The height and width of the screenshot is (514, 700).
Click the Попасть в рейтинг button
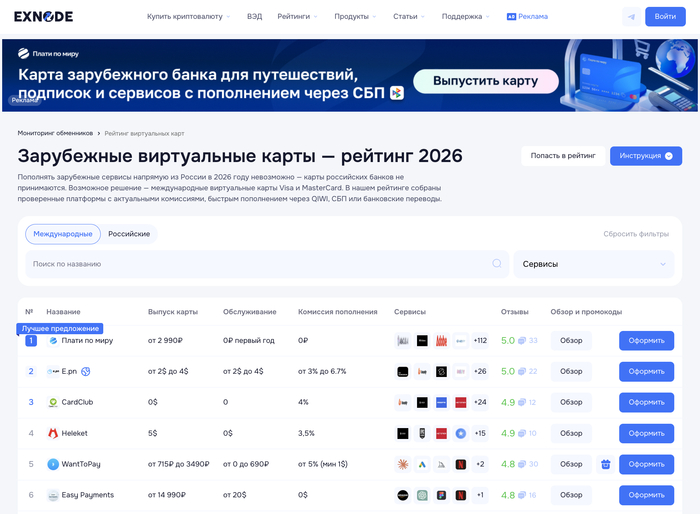tap(563, 156)
